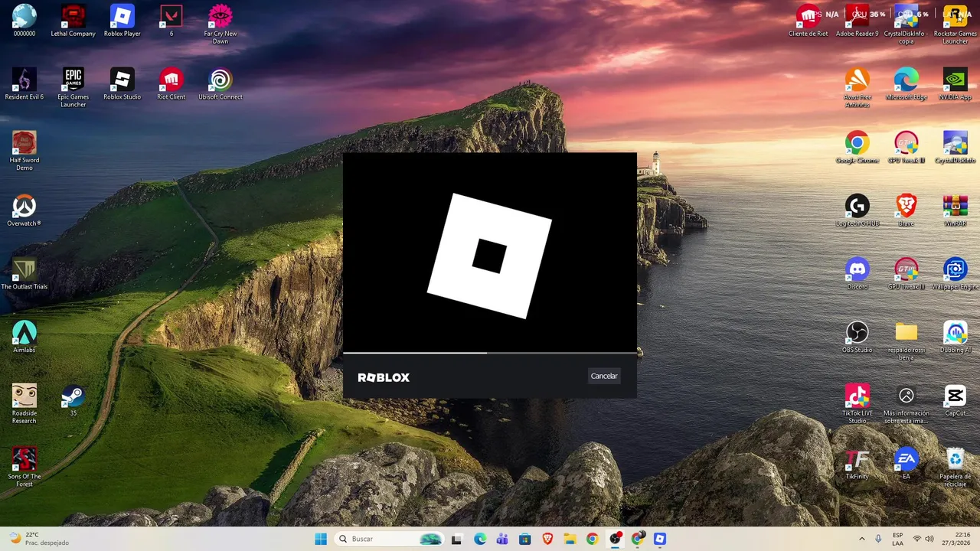Open the CrystalDiskInfo - copia shortcut
The width and height of the screenshot is (980, 551).
(906, 24)
